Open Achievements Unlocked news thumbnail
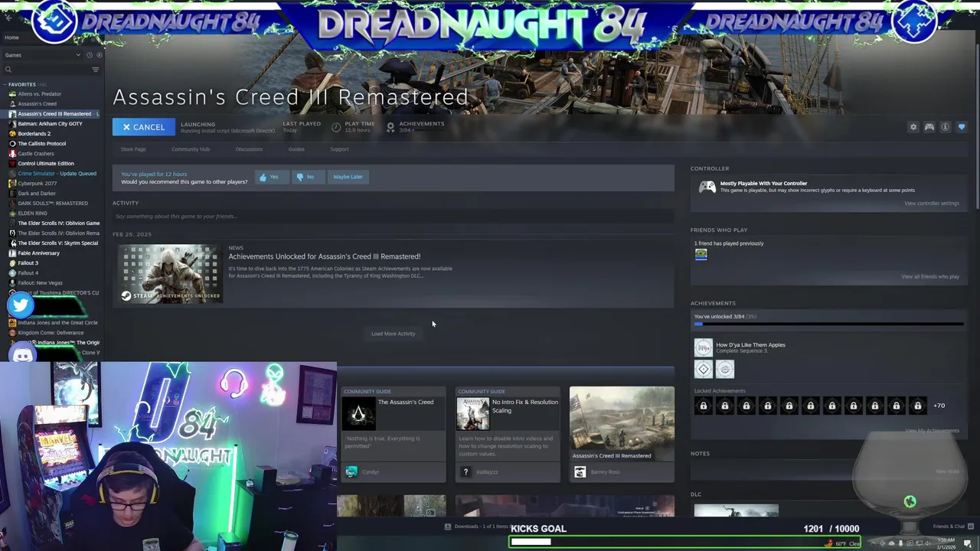This screenshot has height=551, width=980. click(x=171, y=274)
